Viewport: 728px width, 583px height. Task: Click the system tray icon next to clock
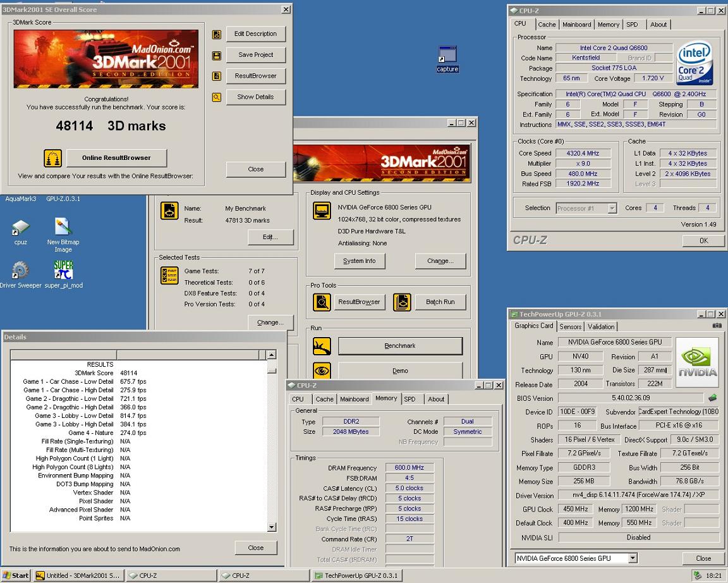click(x=698, y=575)
